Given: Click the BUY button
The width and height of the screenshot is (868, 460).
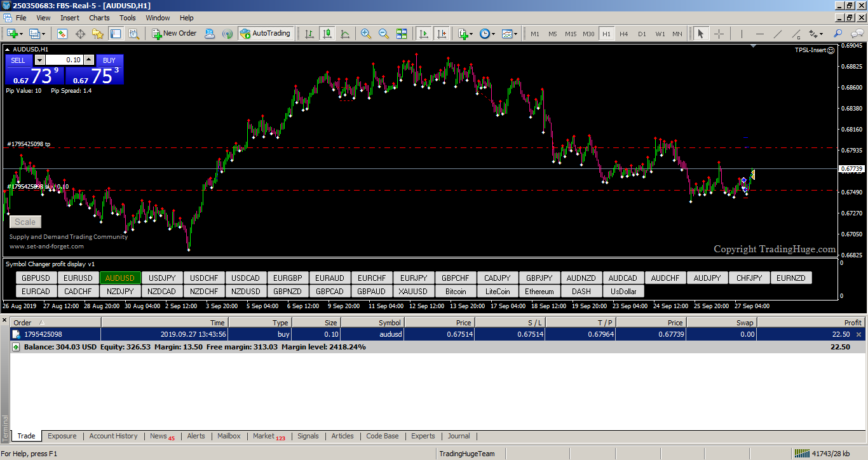Looking at the screenshot, I should click(x=109, y=60).
